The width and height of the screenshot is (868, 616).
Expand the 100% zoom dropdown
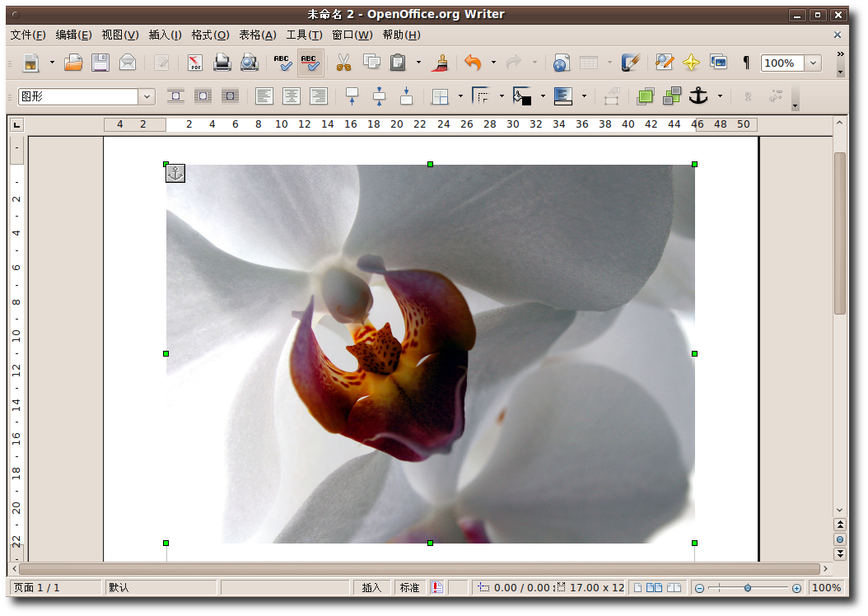tap(813, 63)
